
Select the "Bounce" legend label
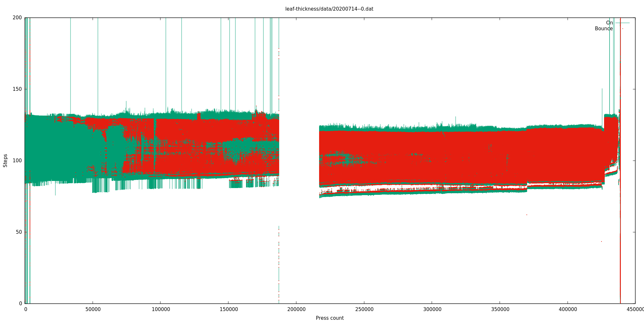tap(603, 29)
